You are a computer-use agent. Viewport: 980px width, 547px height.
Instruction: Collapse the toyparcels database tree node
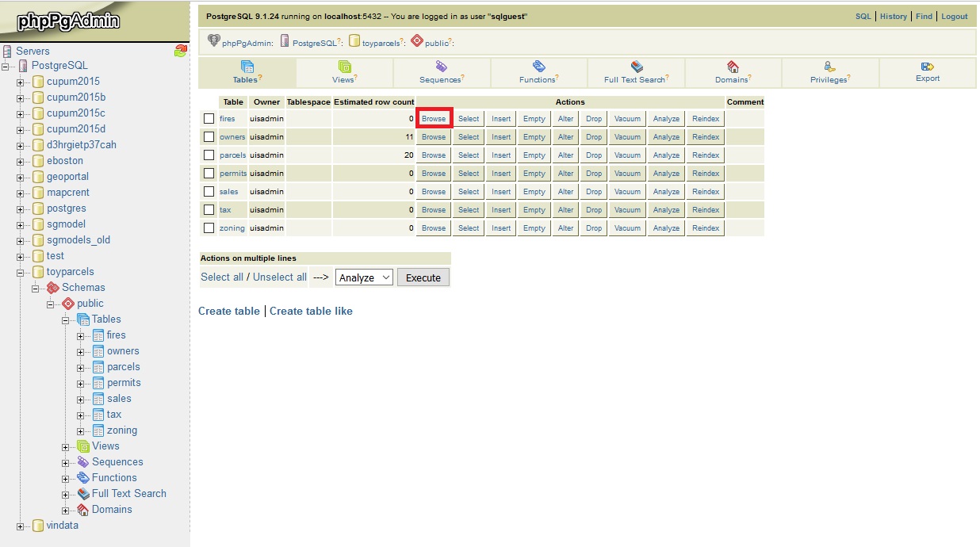pos(21,272)
